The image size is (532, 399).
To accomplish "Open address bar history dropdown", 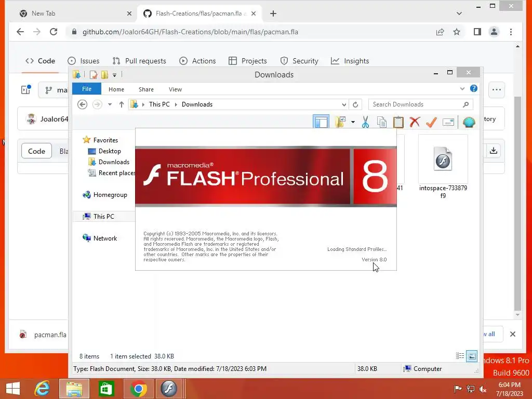I will [x=344, y=104].
